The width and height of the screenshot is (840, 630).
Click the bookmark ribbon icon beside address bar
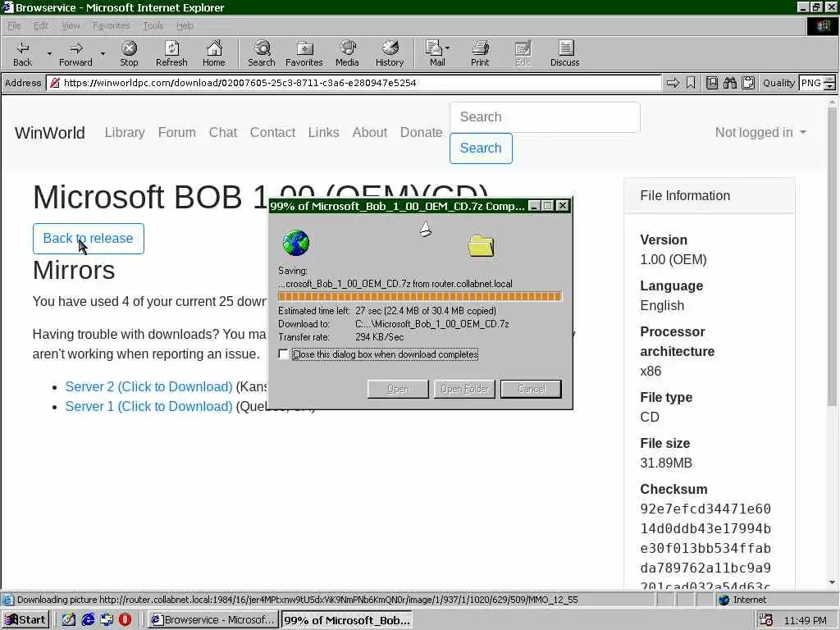(x=691, y=83)
